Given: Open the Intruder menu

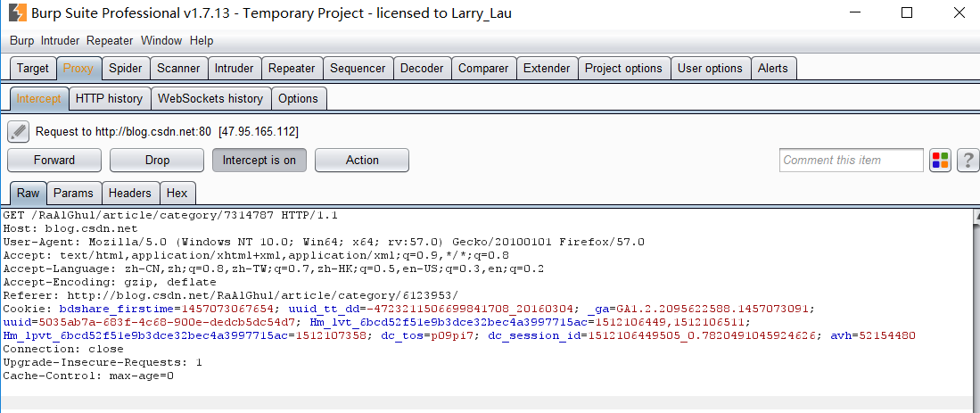Looking at the screenshot, I should (60, 41).
